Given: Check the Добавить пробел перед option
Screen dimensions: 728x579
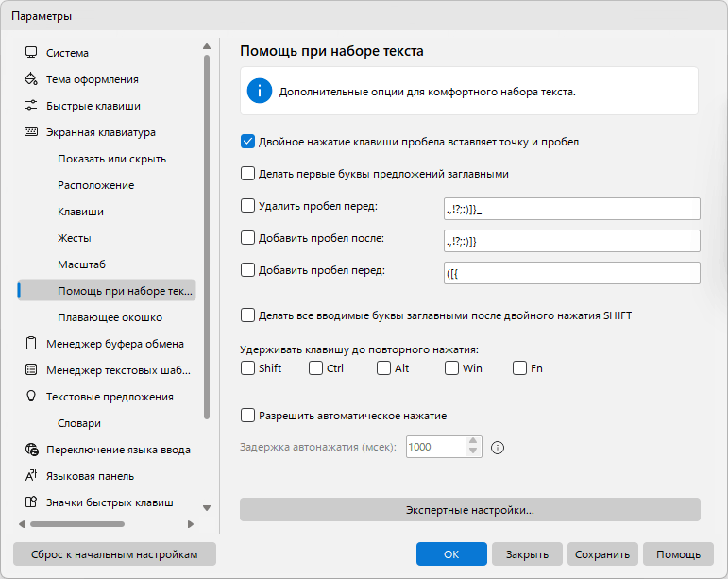Looking at the screenshot, I should pos(247,270).
